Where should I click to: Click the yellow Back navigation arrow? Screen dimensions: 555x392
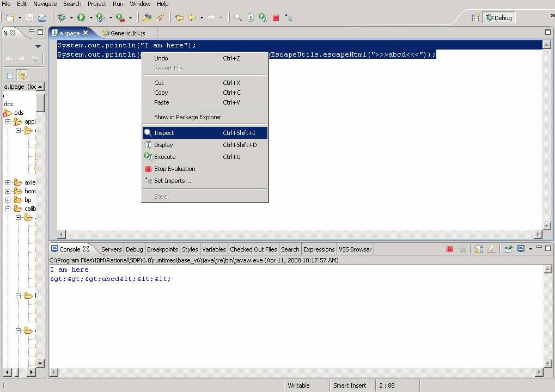(x=192, y=17)
